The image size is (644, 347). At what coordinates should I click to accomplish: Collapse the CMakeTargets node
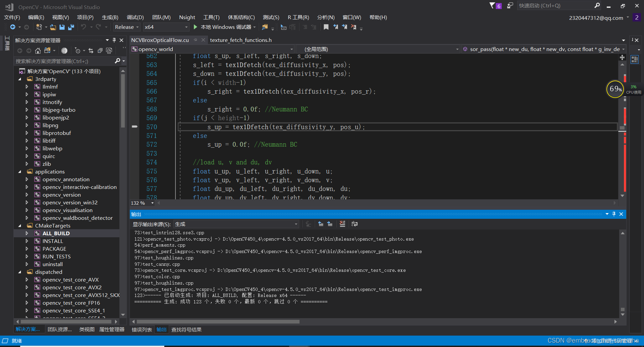[20, 226]
